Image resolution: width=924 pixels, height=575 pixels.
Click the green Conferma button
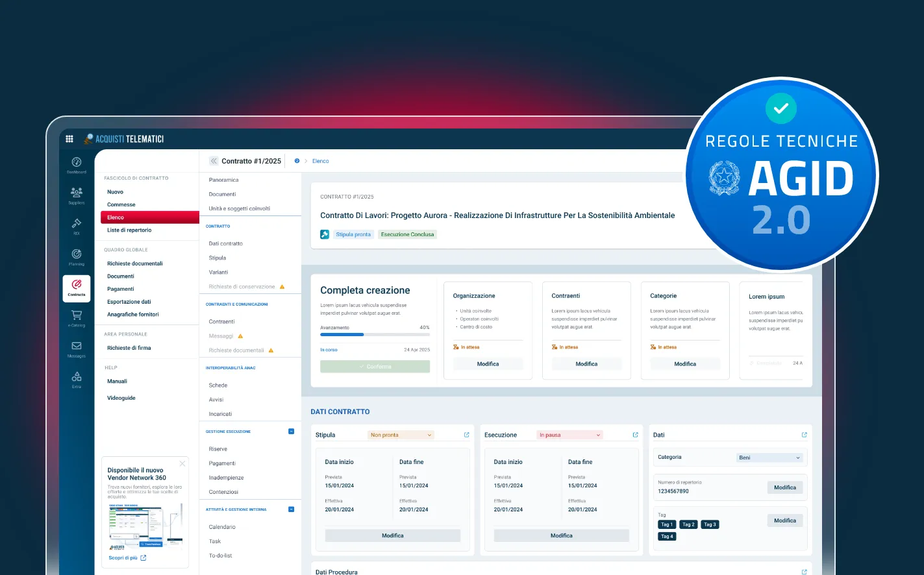pos(375,367)
